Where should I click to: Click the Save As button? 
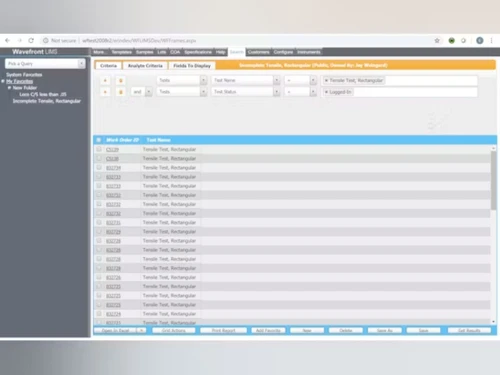pos(385,330)
